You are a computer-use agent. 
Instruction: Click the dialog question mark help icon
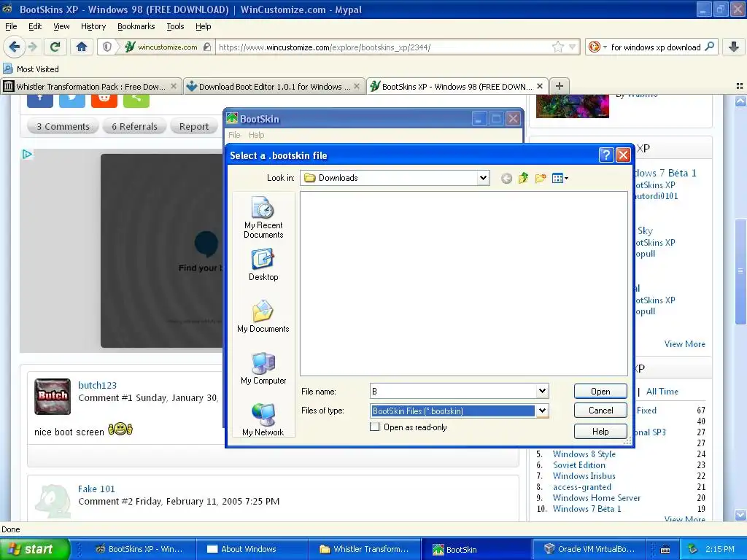(605, 155)
